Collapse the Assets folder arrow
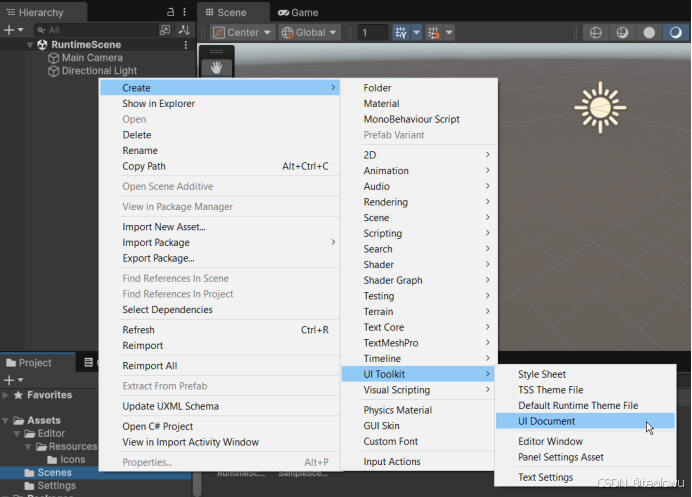The image size is (692, 497). (5, 421)
